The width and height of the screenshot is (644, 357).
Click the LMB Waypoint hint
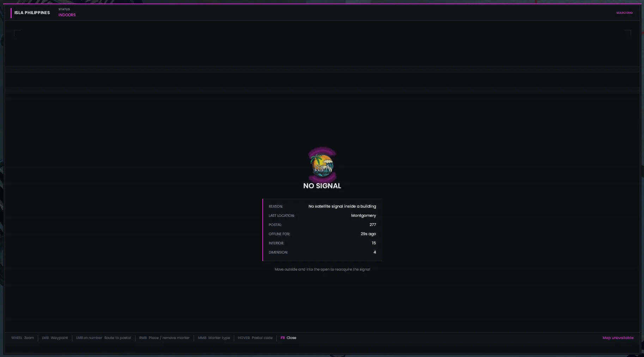(55, 338)
